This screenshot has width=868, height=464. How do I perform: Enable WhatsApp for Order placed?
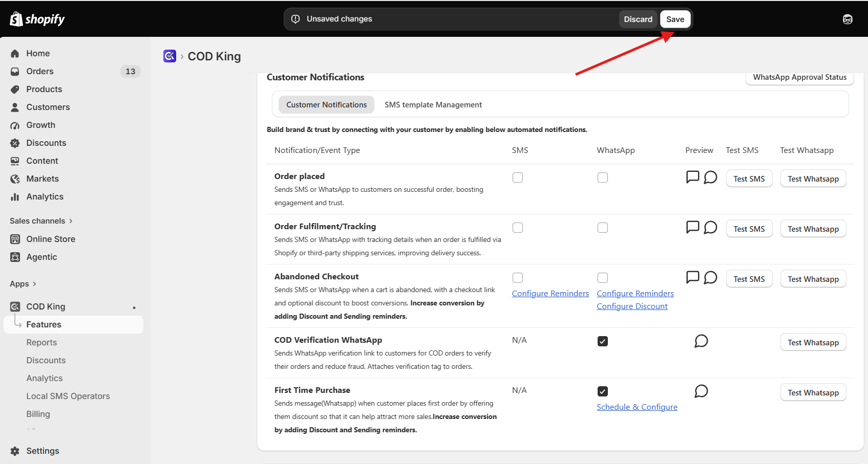coord(603,178)
